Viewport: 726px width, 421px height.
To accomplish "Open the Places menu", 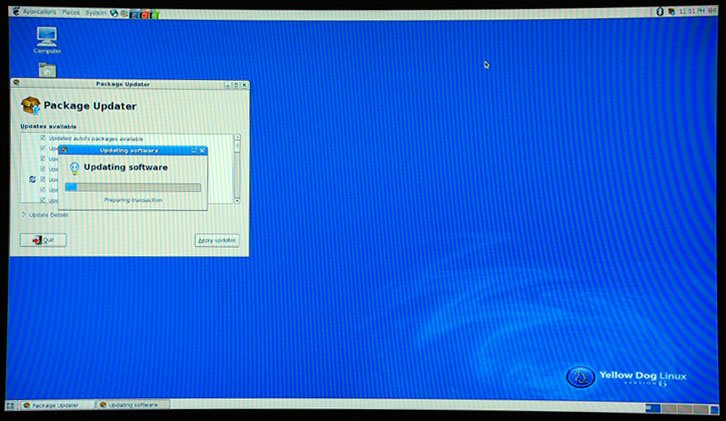I will tap(71, 11).
